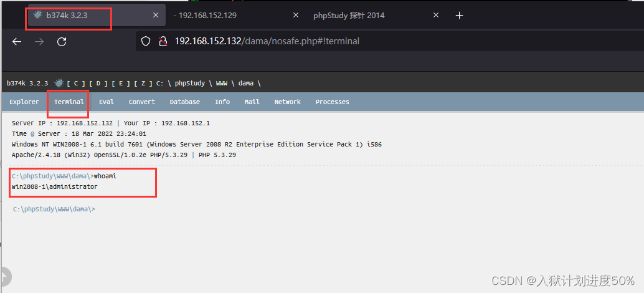644x293 pixels.
Task: Select the Terminal menu tab
Action: tap(69, 102)
